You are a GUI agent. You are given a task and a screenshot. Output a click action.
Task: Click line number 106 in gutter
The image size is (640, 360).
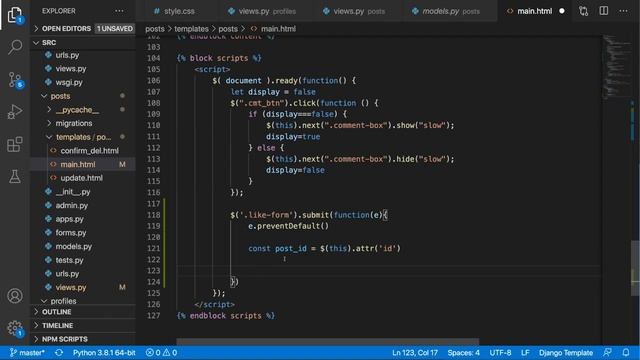click(153, 80)
